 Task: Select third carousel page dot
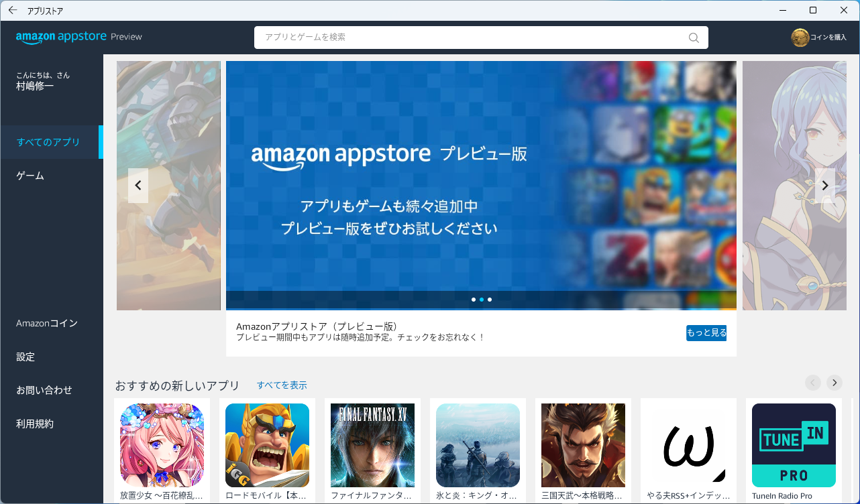pyautogui.click(x=490, y=300)
